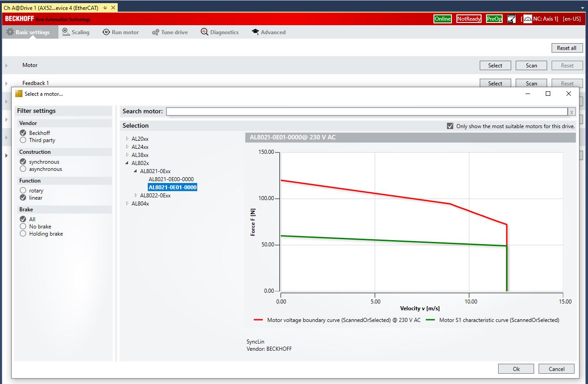Click the Search motor input field

tap(367, 112)
